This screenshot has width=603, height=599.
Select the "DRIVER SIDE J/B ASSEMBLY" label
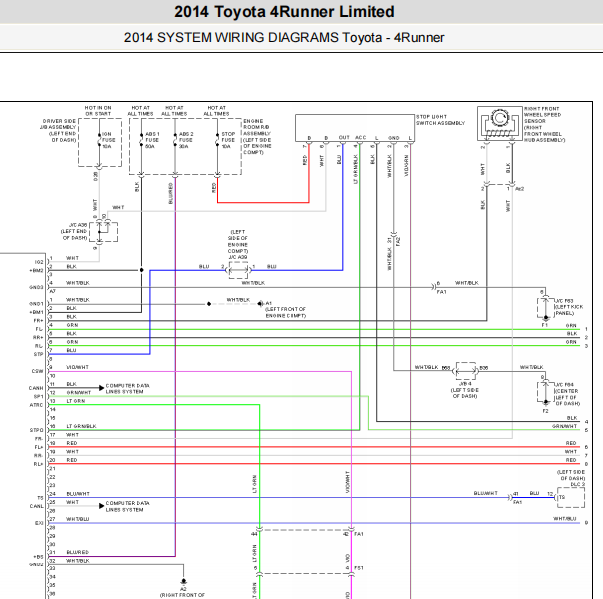tap(58, 124)
